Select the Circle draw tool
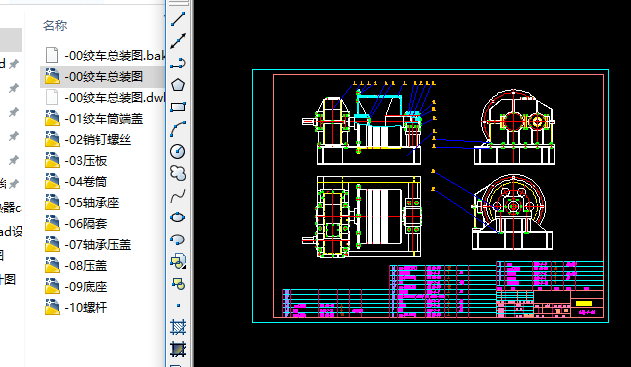The image size is (631, 367). pos(178,151)
